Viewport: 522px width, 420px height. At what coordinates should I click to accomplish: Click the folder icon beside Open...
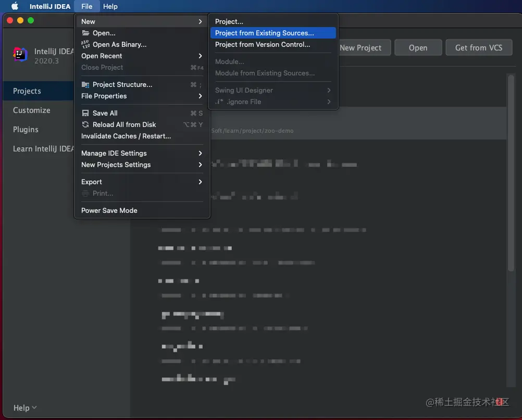click(85, 33)
